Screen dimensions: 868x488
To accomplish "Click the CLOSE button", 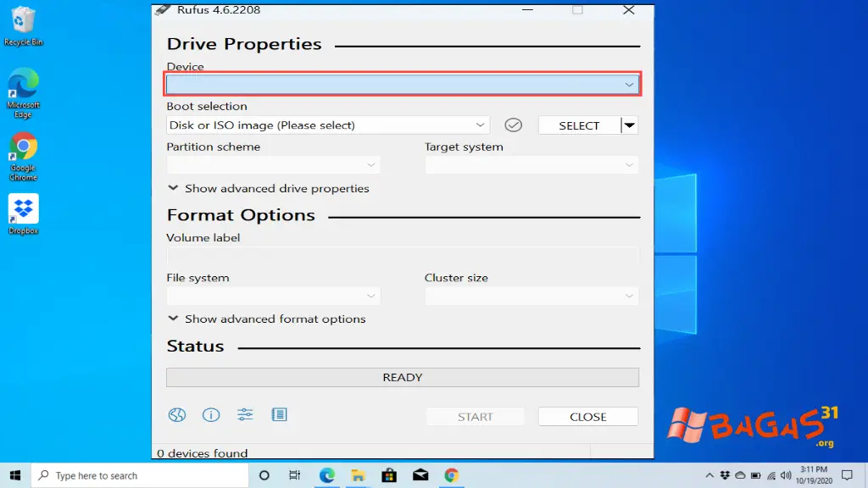I will [588, 417].
